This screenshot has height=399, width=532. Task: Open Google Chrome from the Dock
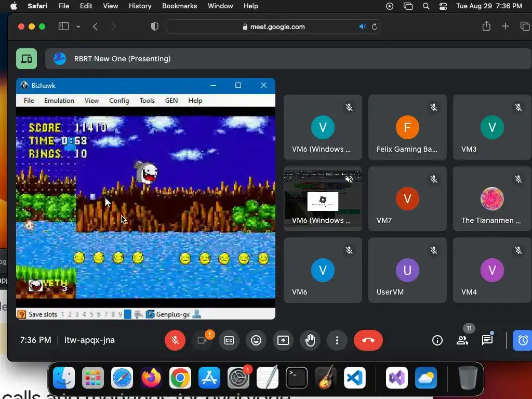[x=180, y=378]
